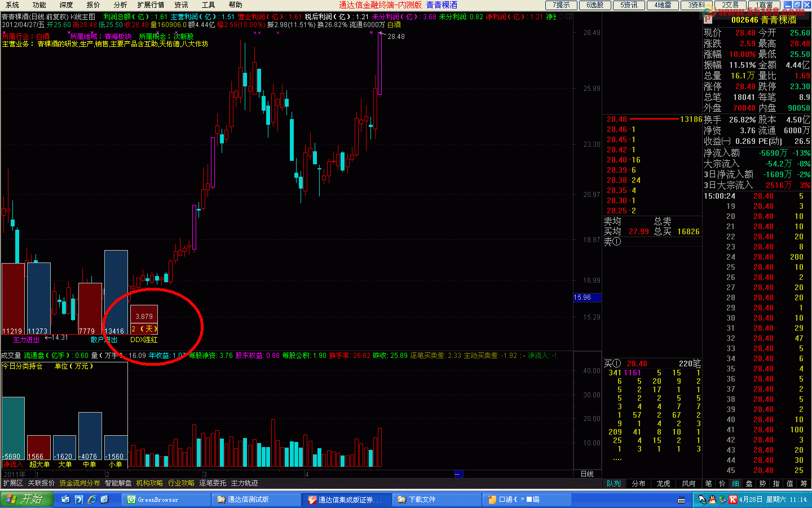Select the 盘 side tab
Image resolution: width=812 pixels, height=508 pixels.
click(749, 483)
